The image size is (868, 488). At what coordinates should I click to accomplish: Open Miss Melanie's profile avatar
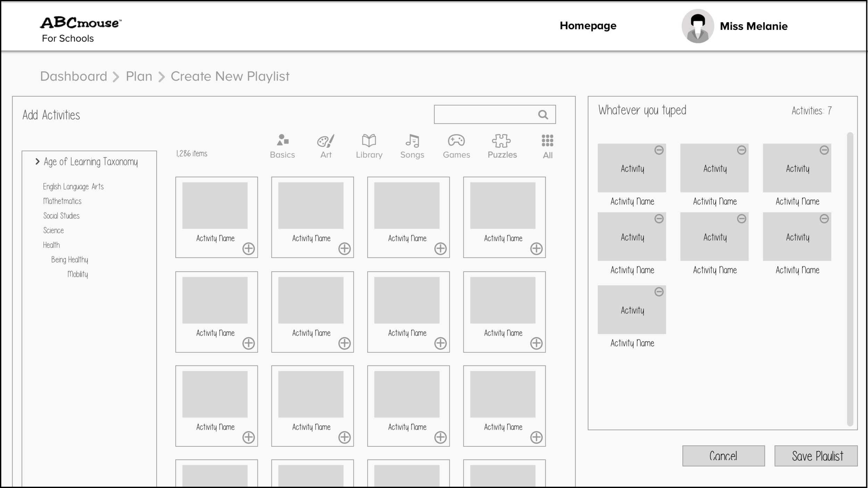tap(698, 26)
